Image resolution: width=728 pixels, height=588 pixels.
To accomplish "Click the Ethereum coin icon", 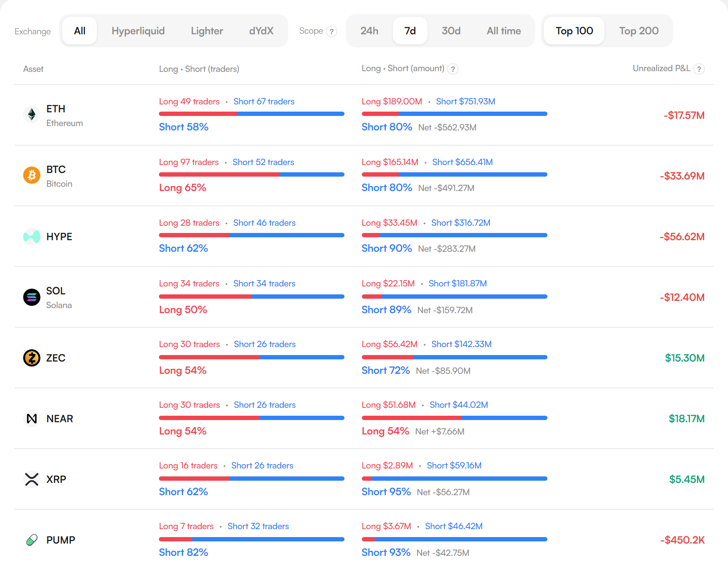I will point(32,114).
